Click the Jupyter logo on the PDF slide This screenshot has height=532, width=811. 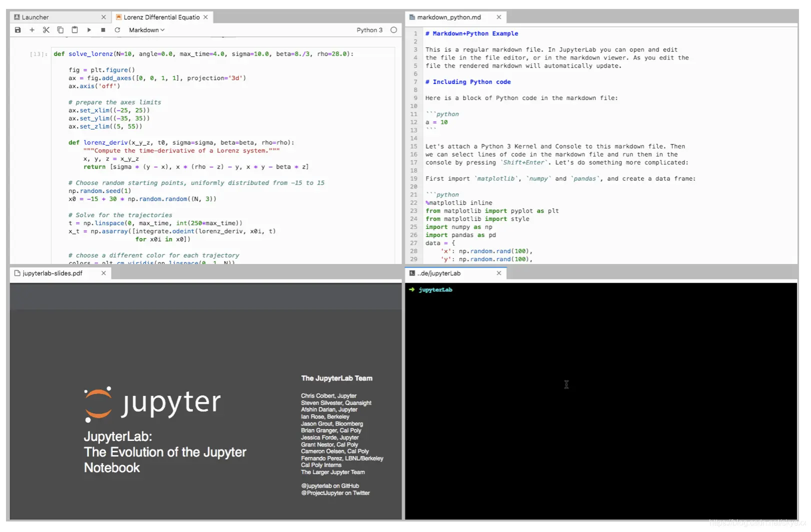click(x=152, y=403)
